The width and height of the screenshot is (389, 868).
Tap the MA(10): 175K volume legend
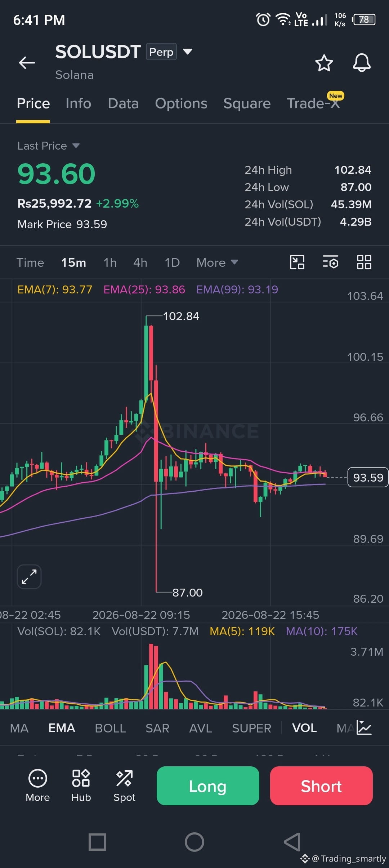pos(322,631)
